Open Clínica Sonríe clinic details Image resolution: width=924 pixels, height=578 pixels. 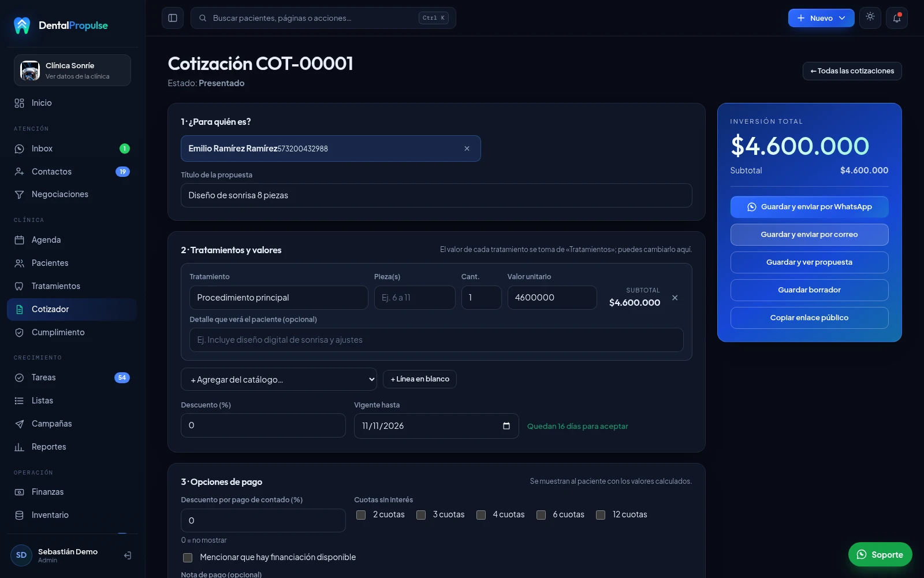pyautogui.click(x=72, y=70)
